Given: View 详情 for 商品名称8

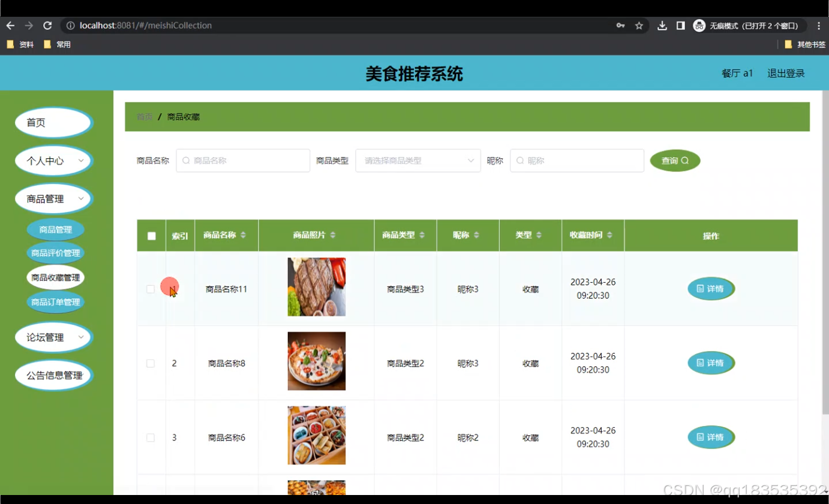Looking at the screenshot, I should (x=711, y=363).
